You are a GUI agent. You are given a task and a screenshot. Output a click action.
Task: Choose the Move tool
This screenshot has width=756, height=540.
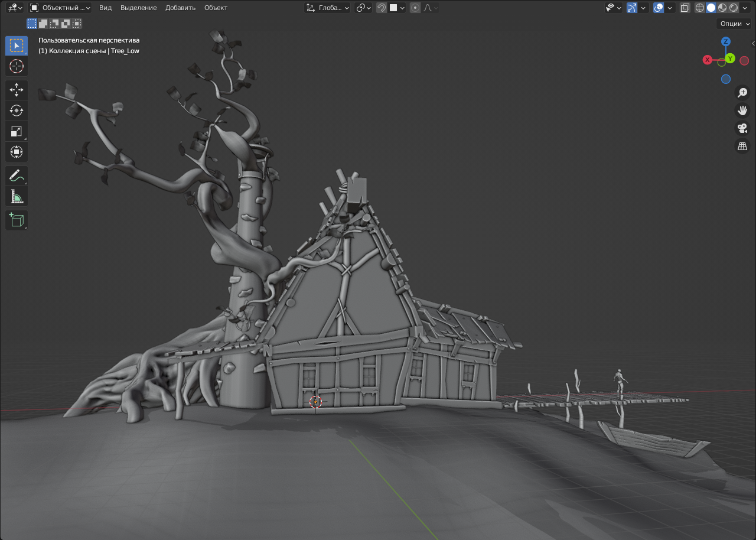[17, 90]
